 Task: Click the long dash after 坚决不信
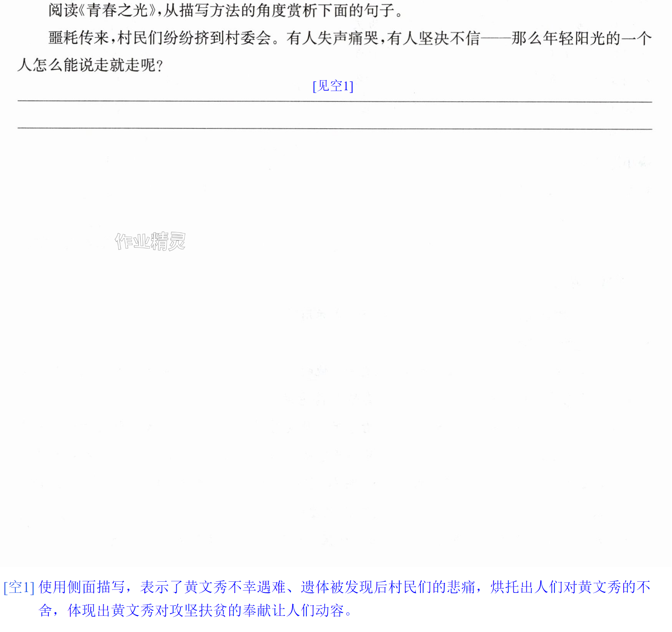(496, 38)
